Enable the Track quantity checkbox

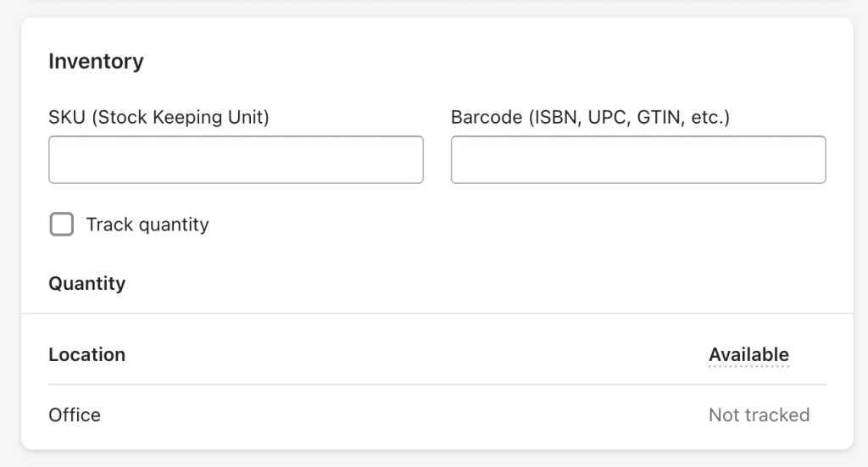coord(62,225)
